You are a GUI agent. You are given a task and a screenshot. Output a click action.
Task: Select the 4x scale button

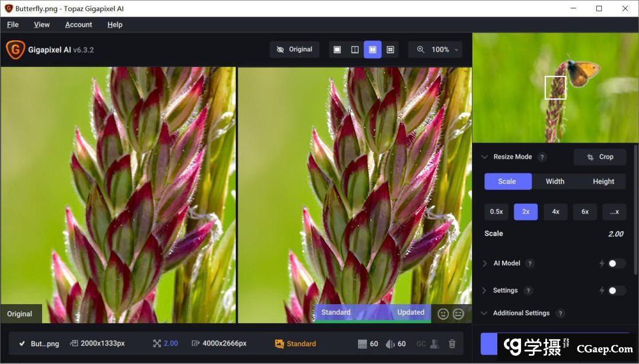pos(555,212)
